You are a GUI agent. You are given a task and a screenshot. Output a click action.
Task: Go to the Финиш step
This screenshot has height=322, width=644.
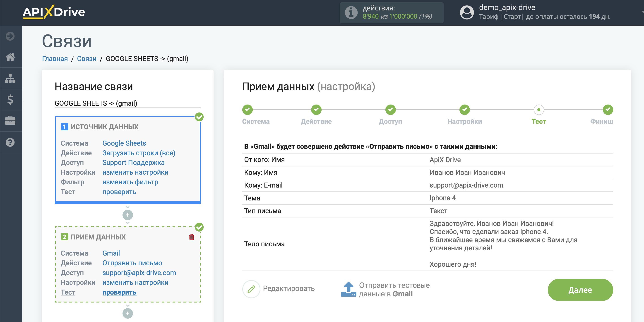[x=608, y=110]
